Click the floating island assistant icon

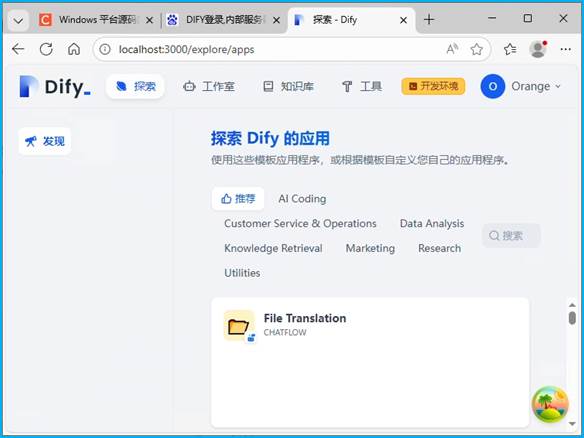point(550,405)
